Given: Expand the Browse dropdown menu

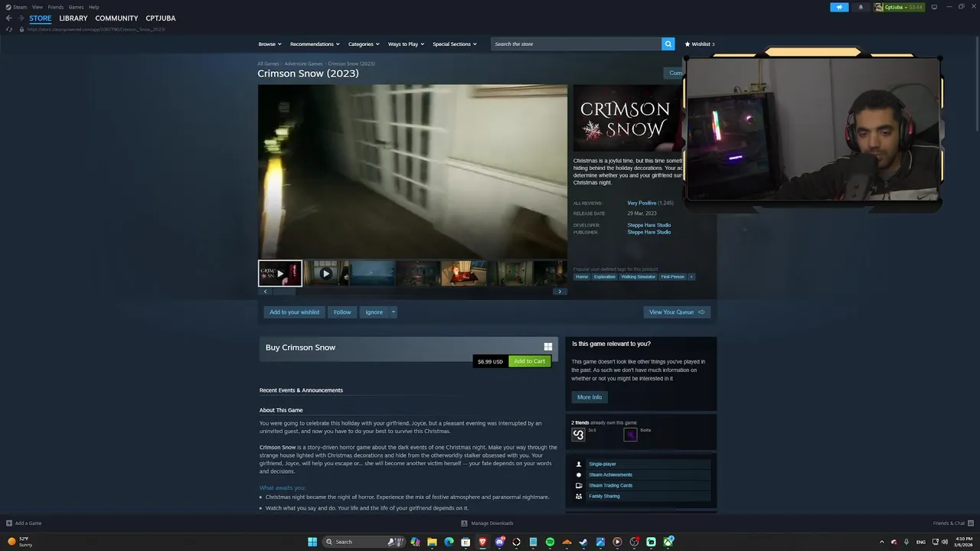Looking at the screenshot, I should tap(269, 44).
